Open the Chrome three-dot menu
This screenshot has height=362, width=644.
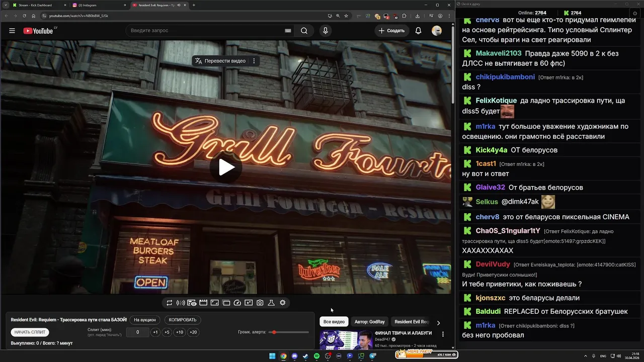click(x=449, y=16)
